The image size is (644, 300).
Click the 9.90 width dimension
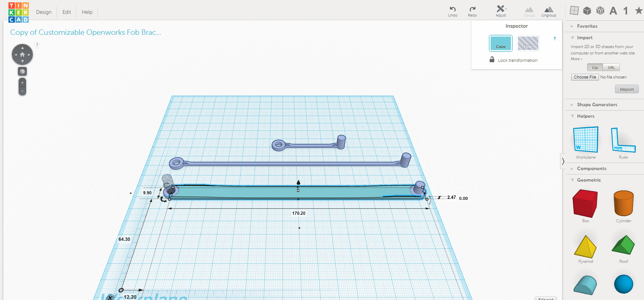click(147, 193)
